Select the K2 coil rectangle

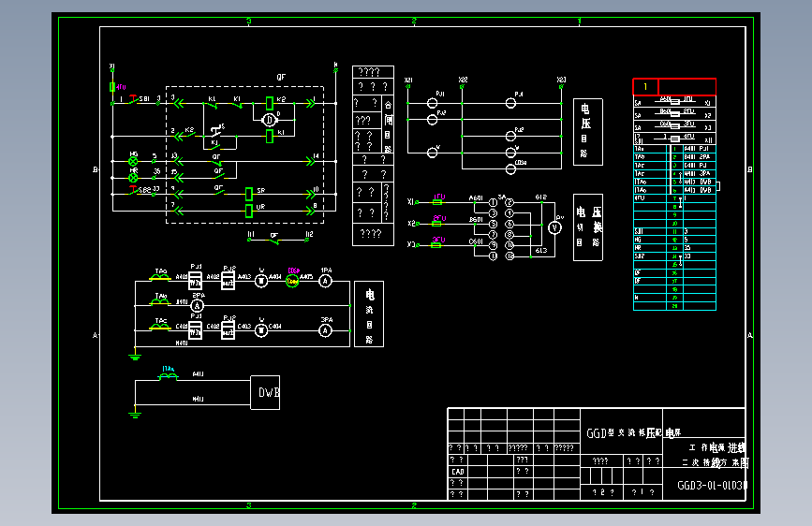click(x=270, y=103)
